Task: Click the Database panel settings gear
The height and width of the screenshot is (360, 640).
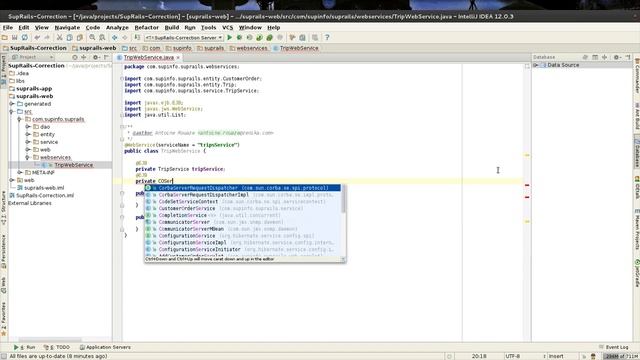Action: pyautogui.click(x=617, y=57)
